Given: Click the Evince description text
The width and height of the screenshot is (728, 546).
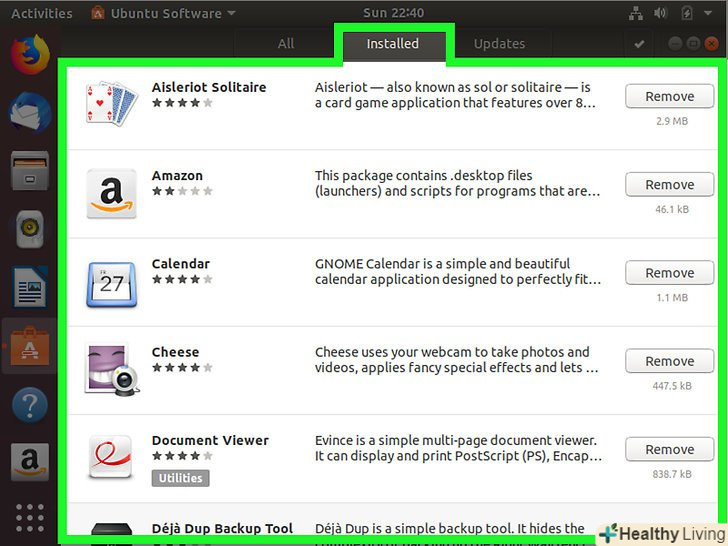Looking at the screenshot, I should (458, 448).
